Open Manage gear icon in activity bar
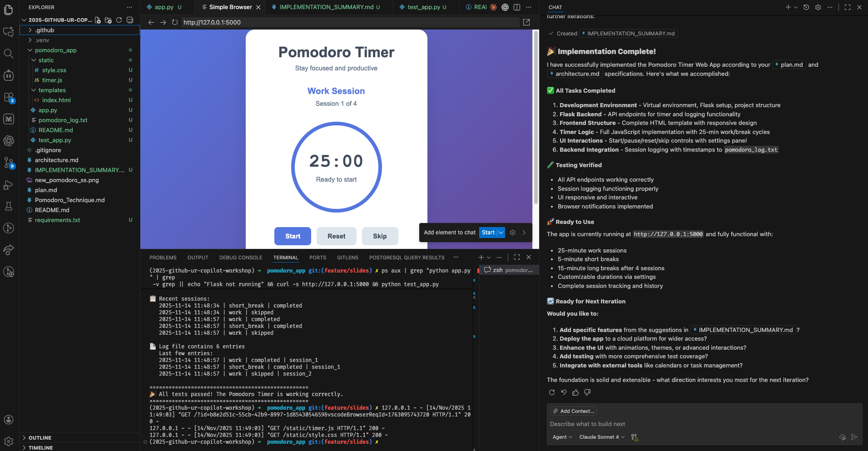The image size is (868, 451). (9, 441)
